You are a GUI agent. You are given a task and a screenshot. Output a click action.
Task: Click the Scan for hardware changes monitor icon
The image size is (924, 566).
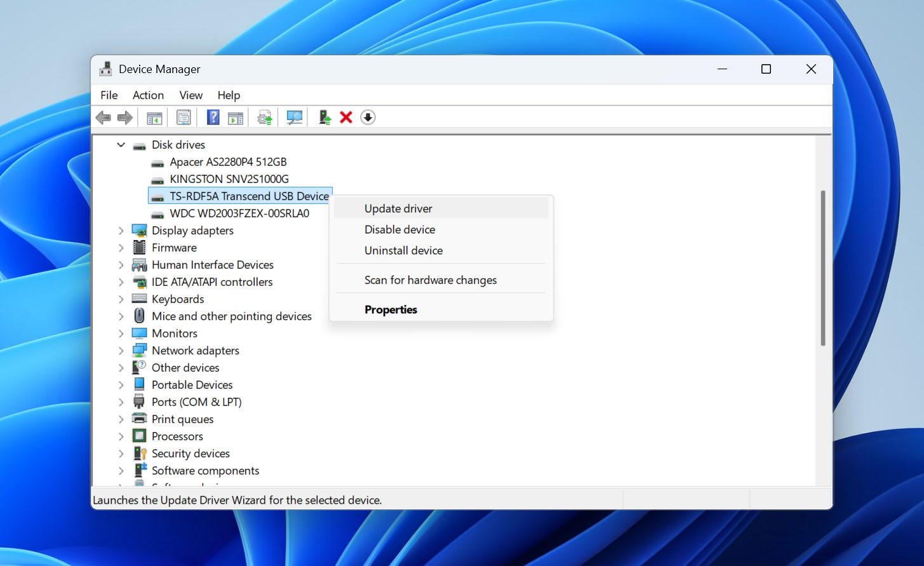[x=295, y=118]
